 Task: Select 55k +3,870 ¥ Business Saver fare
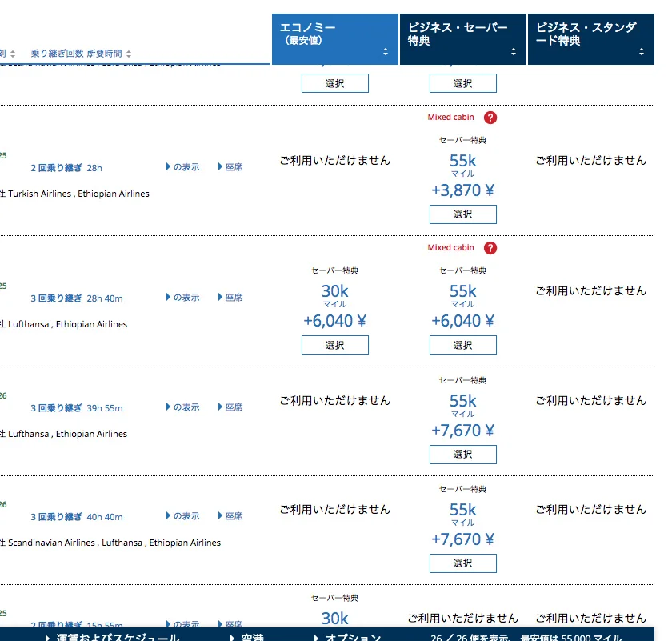[463, 214]
